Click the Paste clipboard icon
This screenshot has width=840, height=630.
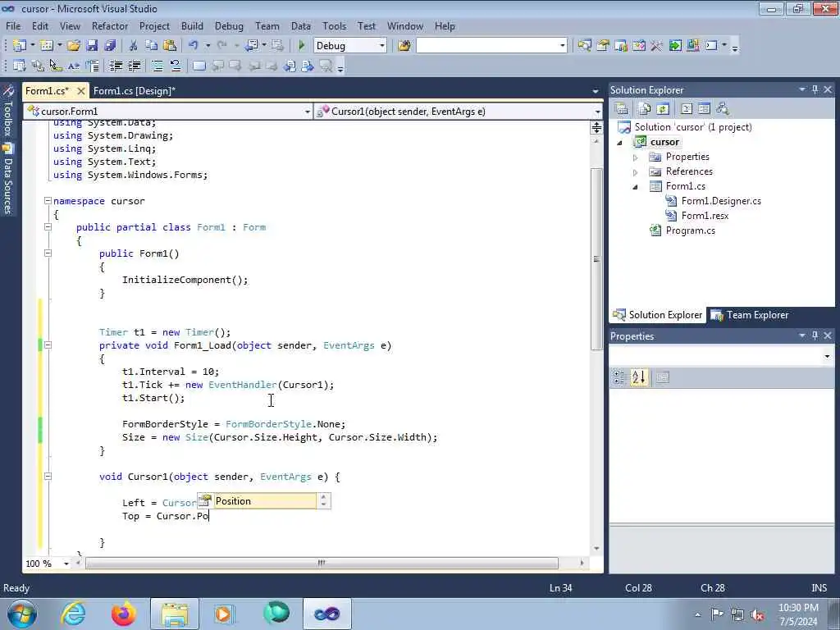tap(170, 46)
